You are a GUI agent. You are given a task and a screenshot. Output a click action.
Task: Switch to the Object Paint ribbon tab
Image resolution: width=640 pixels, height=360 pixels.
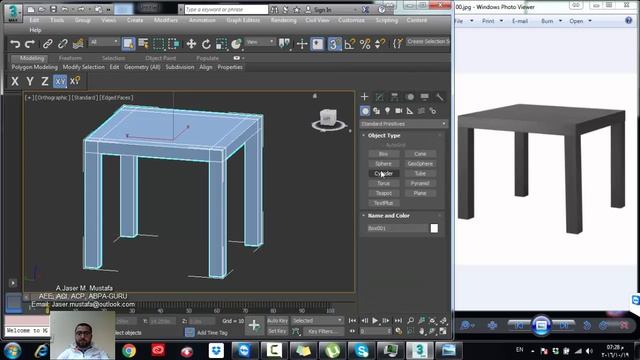point(160,58)
